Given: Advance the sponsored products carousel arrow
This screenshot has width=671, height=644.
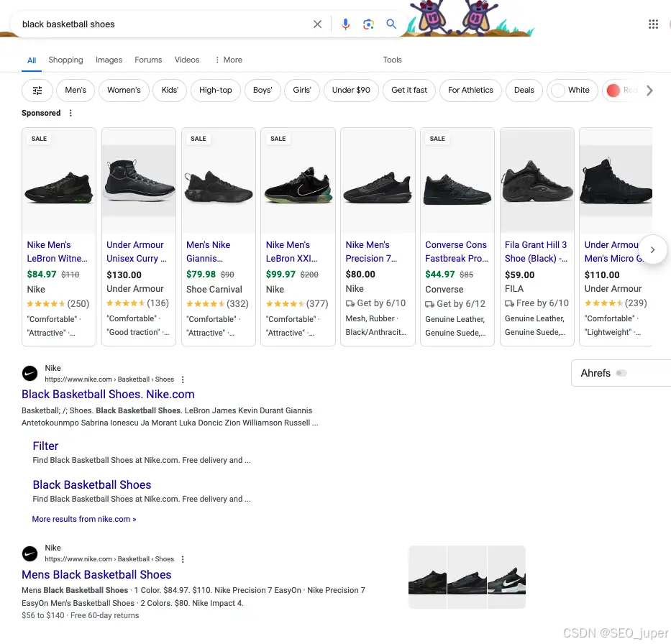Looking at the screenshot, I should pos(652,249).
